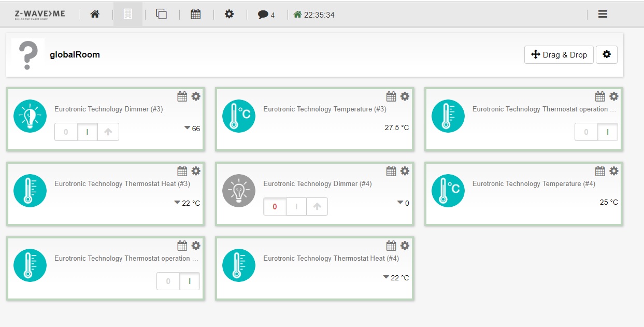Open the events calendar in top bar
Image resolution: width=644 pixels, height=327 pixels.
195,15
